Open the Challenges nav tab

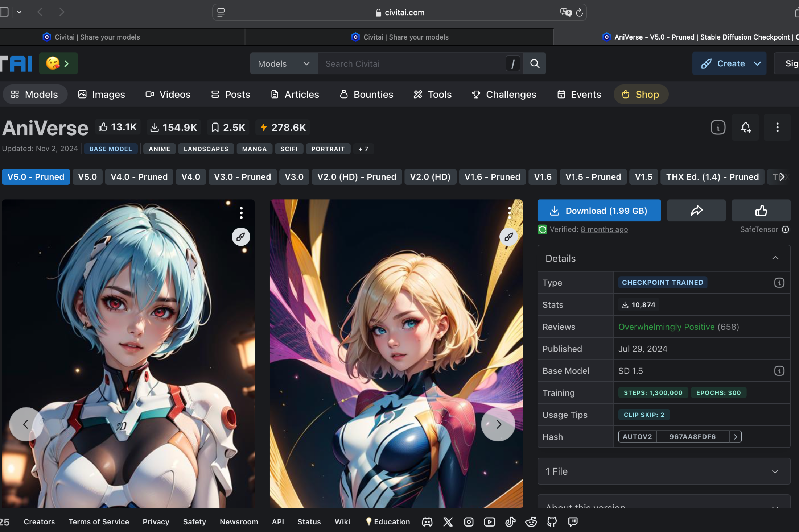click(504, 94)
